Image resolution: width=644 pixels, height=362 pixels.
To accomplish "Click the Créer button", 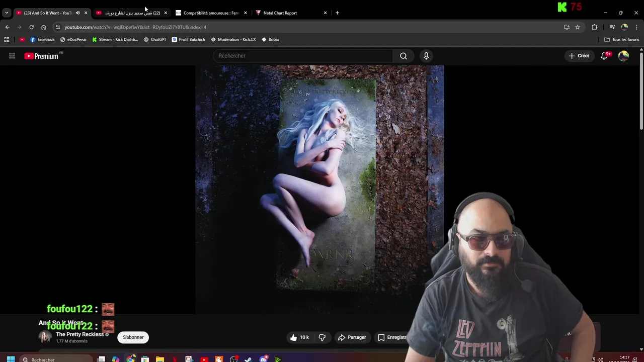I will tap(579, 56).
